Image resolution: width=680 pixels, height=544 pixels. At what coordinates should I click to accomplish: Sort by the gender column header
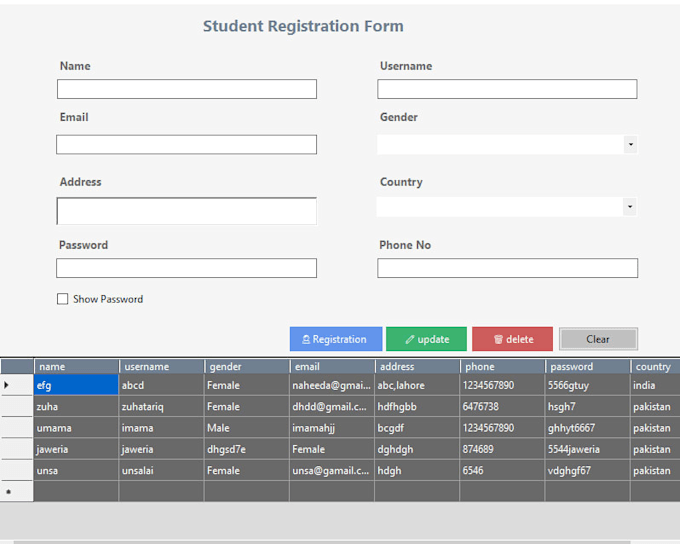pos(247,367)
